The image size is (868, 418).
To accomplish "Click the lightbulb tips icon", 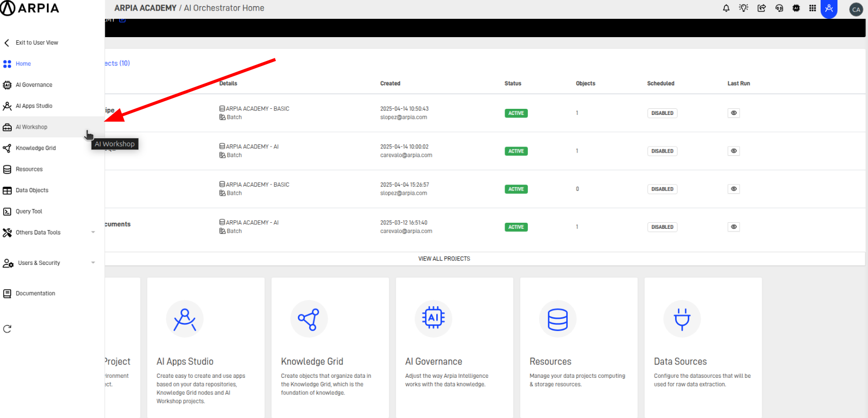I will pos(744,8).
